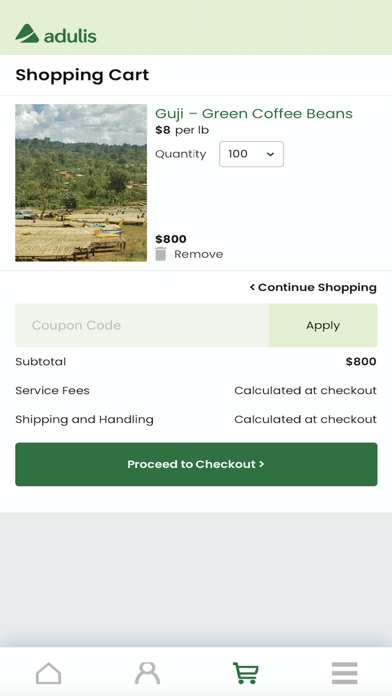Open the Quantity dropdown showing 100

(251, 154)
